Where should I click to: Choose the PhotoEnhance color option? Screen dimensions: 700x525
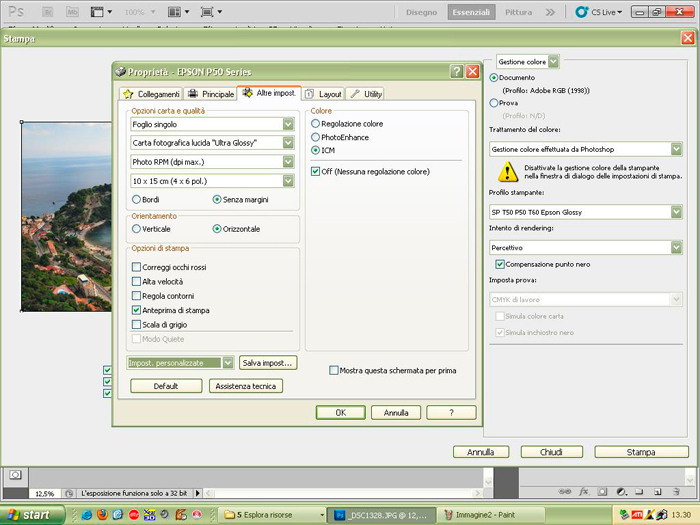[x=316, y=137]
